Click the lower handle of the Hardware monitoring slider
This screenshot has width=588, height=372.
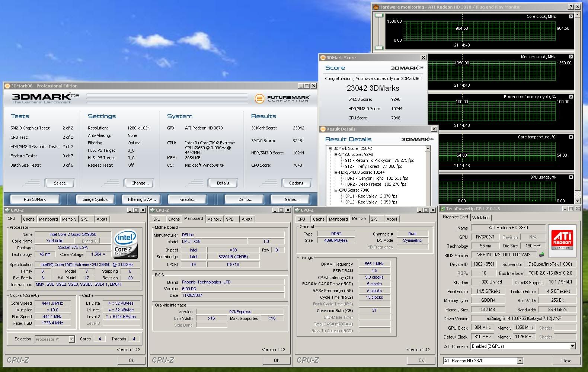(x=379, y=47)
